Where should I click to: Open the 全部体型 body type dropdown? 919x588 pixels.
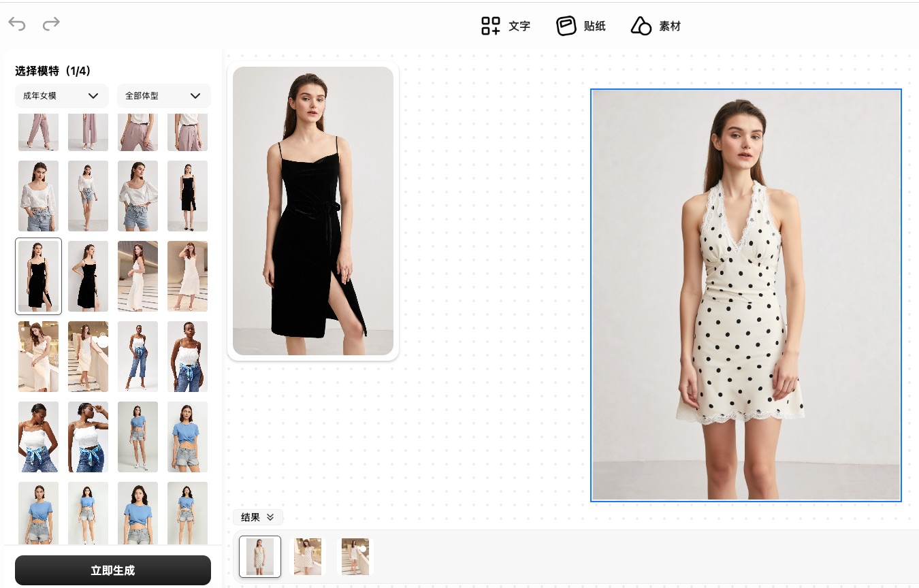coord(163,96)
